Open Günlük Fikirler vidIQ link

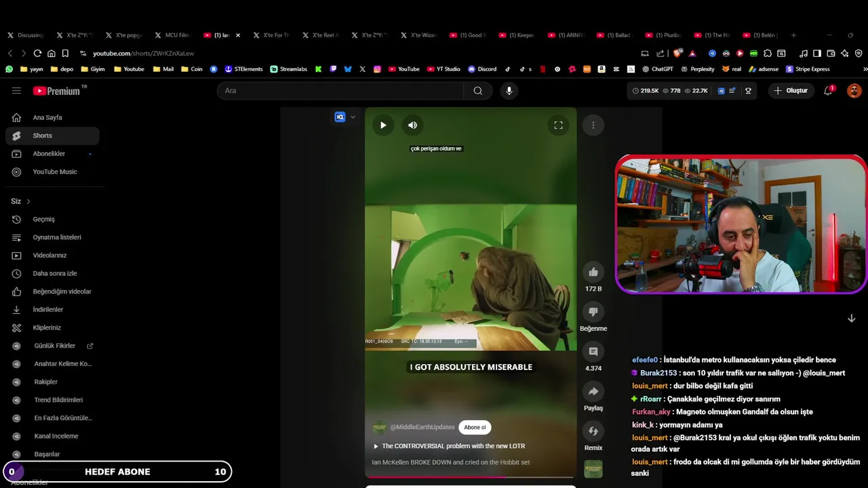pos(52,346)
